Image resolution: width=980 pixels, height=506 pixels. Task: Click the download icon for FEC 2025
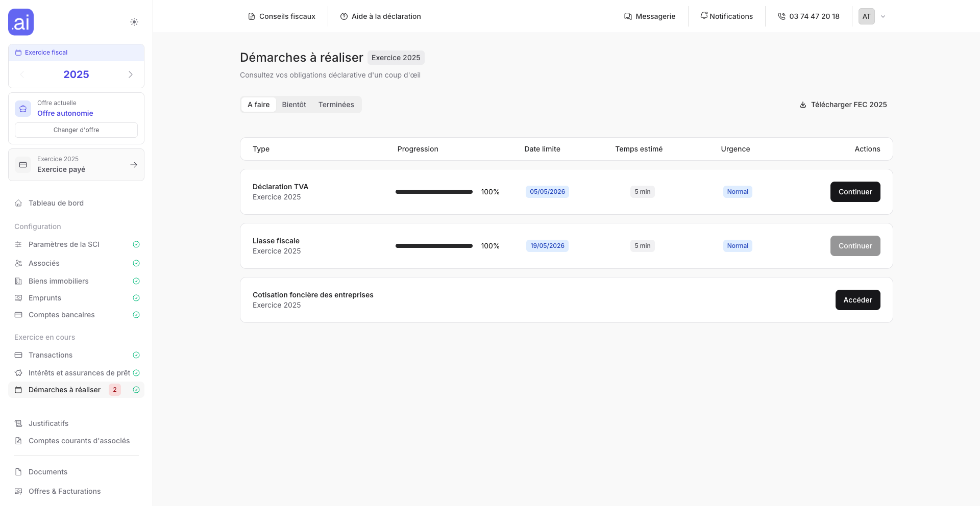click(x=802, y=105)
